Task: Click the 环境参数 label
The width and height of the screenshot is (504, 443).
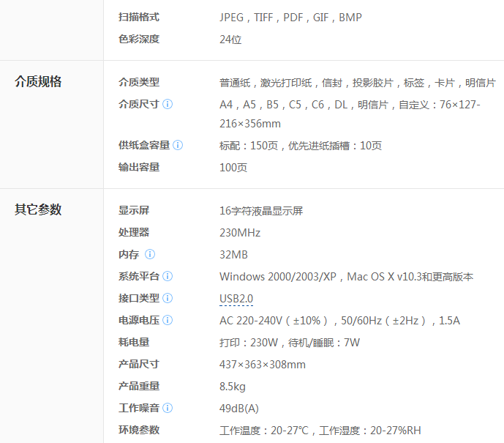Action: point(139,430)
